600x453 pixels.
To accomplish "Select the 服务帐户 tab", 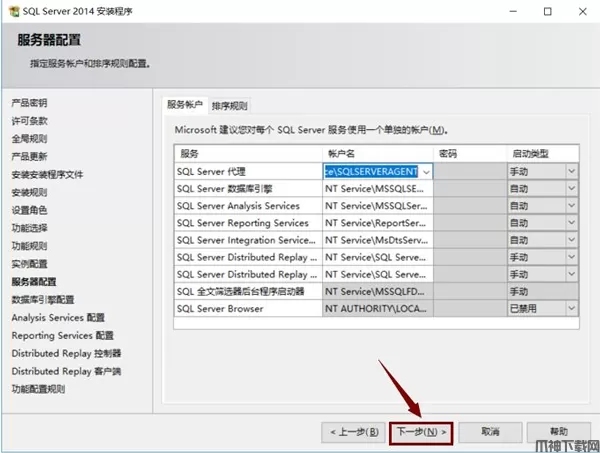I will [185, 104].
